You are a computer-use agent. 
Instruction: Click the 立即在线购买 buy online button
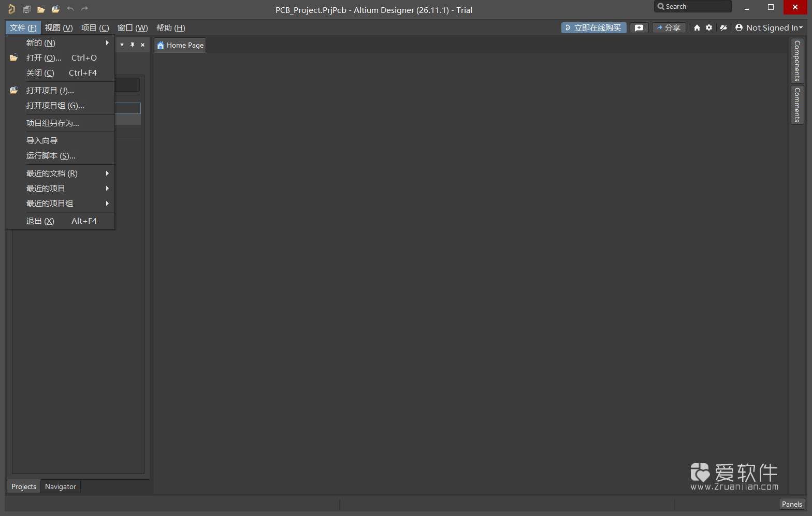point(594,28)
